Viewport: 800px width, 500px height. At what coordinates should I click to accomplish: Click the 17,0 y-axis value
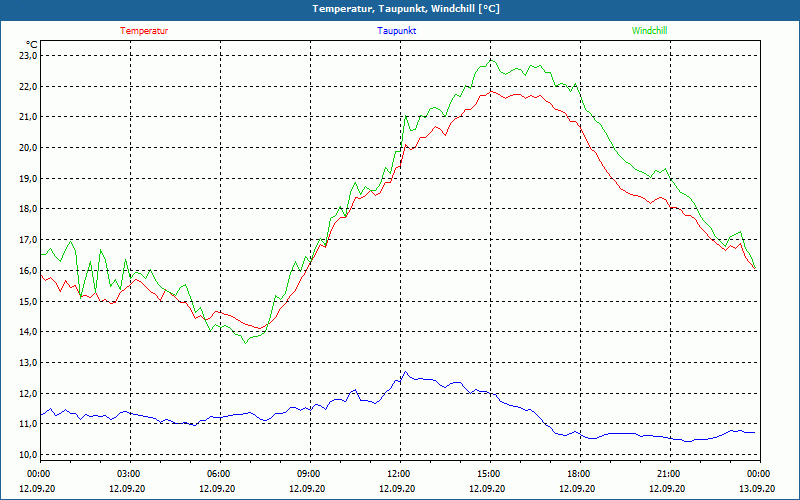[x=28, y=239]
